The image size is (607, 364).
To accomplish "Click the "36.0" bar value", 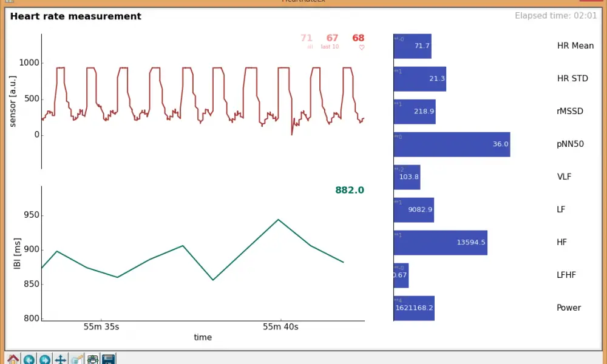I will (x=501, y=144).
